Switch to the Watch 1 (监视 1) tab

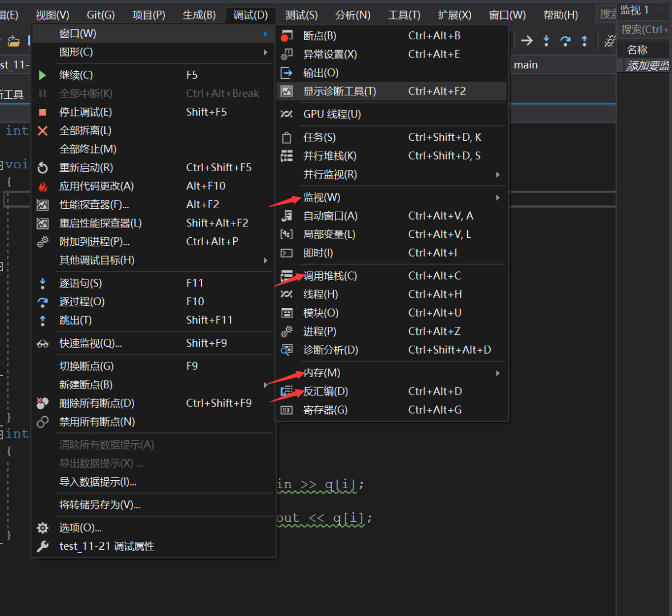click(635, 10)
